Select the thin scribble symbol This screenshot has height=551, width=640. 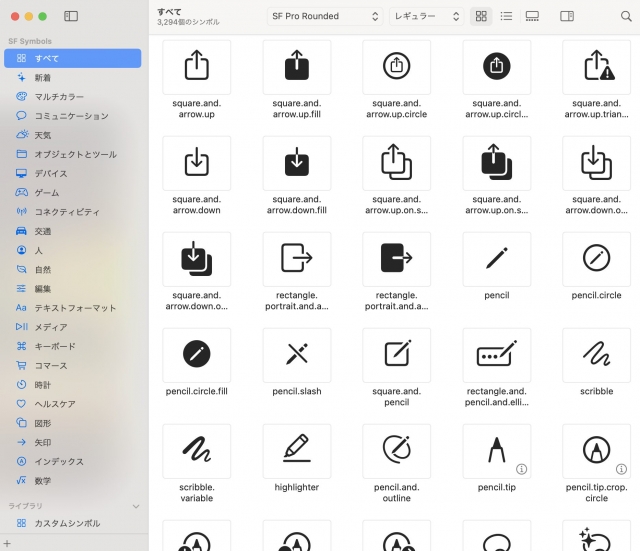(x=596, y=355)
